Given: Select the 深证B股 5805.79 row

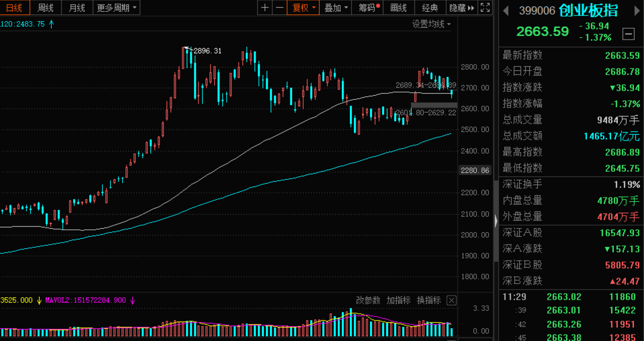Looking at the screenshot, I should click(571, 265).
